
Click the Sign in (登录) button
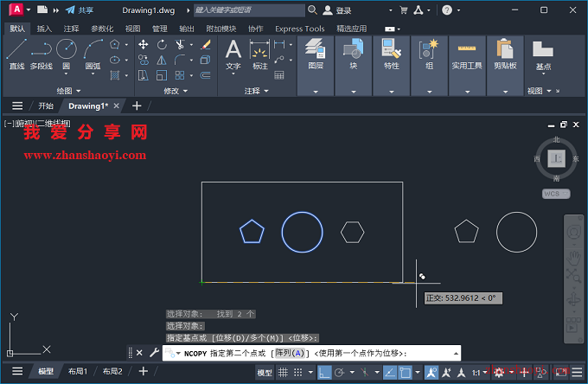tap(337, 10)
